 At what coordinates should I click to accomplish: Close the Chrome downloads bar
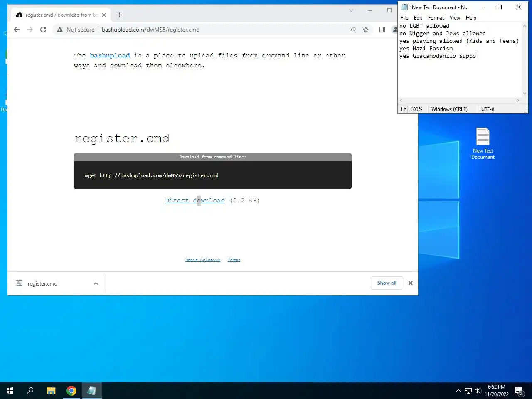click(411, 283)
